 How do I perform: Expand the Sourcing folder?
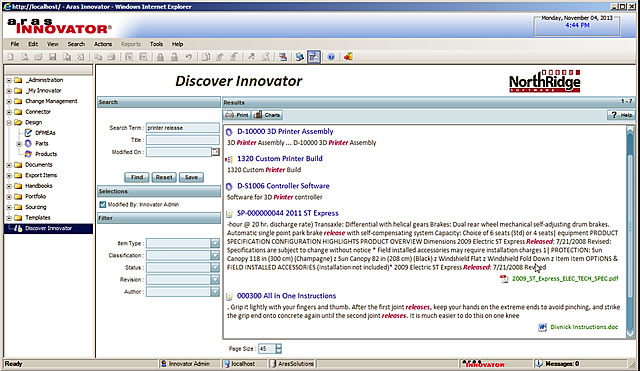(x=9, y=207)
